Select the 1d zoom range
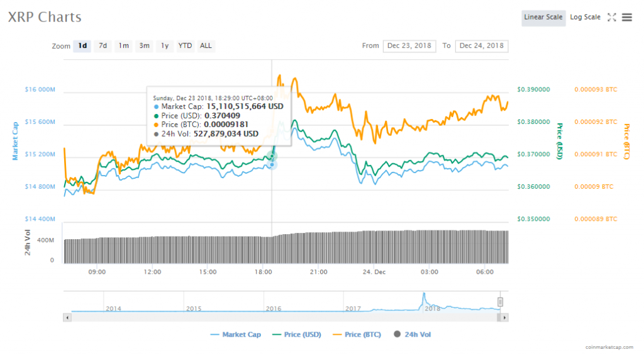Viewport: 644px width, 355px height. (x=82, y=46)
